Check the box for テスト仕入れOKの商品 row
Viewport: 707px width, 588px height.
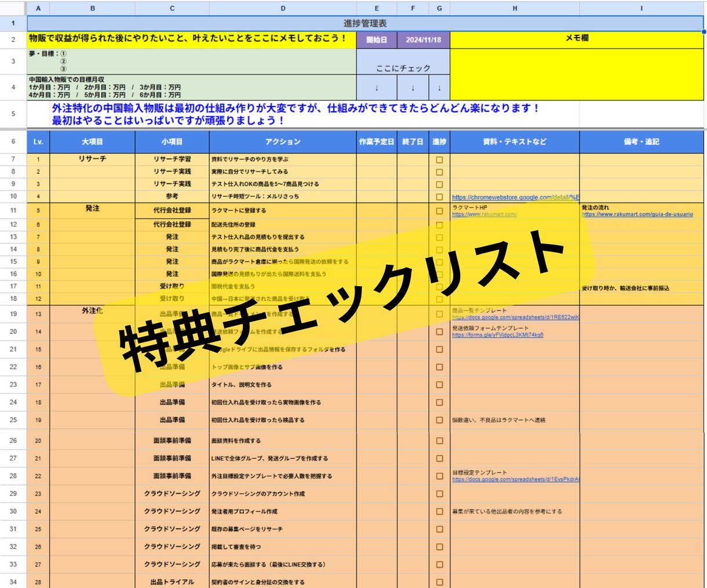tap(439, 184)
